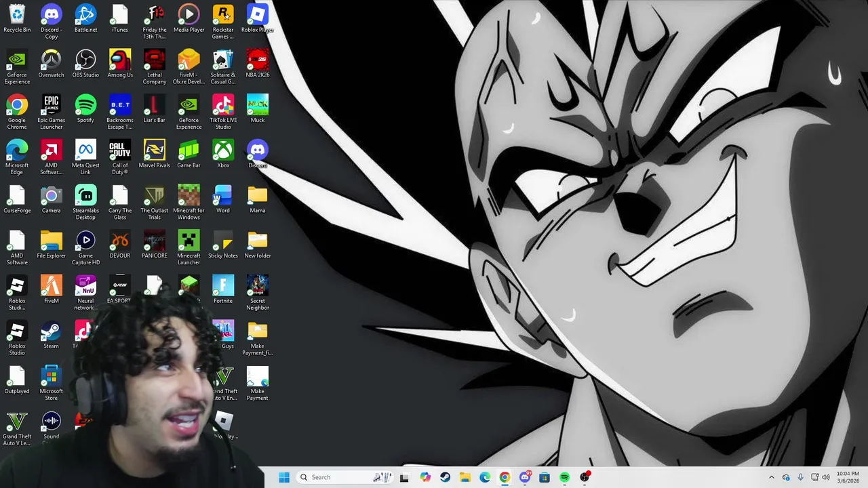The height and width of the screenshot is (488, 868).
Task: Switch to Spotify on the taskbar
Action: click(564, 477)
